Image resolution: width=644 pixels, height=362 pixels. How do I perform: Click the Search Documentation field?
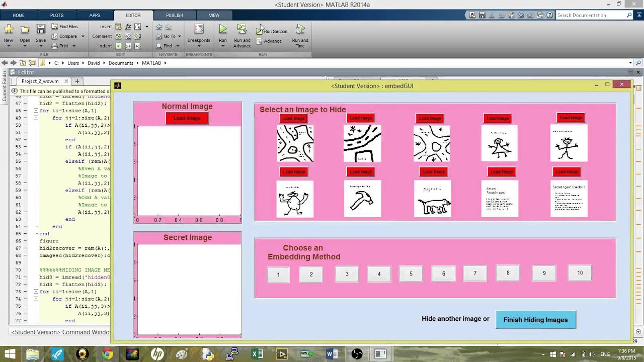(591, 15)
